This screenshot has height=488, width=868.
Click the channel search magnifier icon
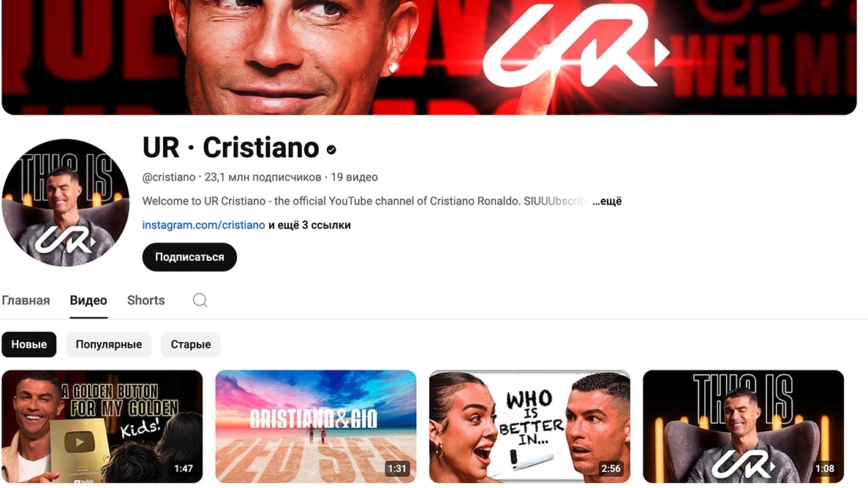click(200, 300)
